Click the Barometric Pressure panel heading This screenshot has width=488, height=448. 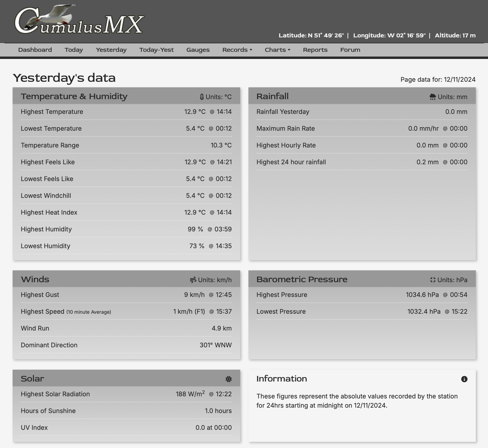pyautogui.click(x=302, y=280)
